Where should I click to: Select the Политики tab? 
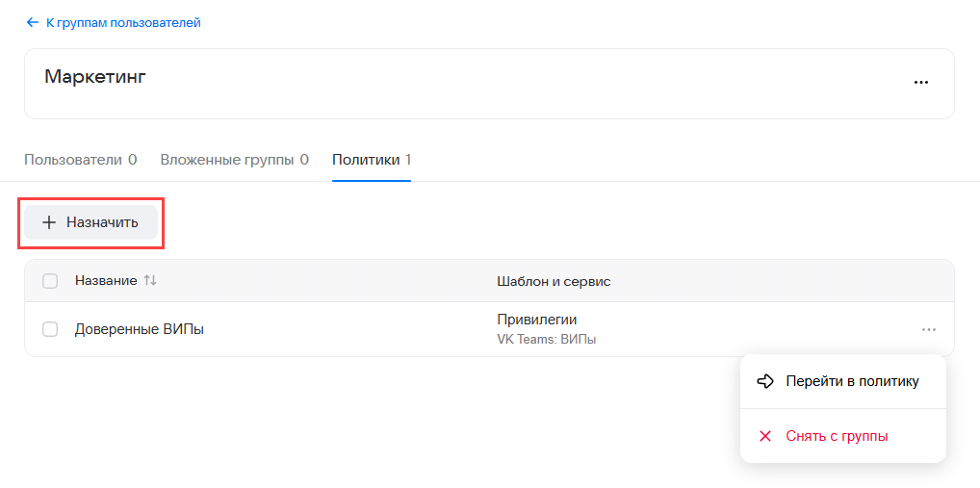(371, 160)
